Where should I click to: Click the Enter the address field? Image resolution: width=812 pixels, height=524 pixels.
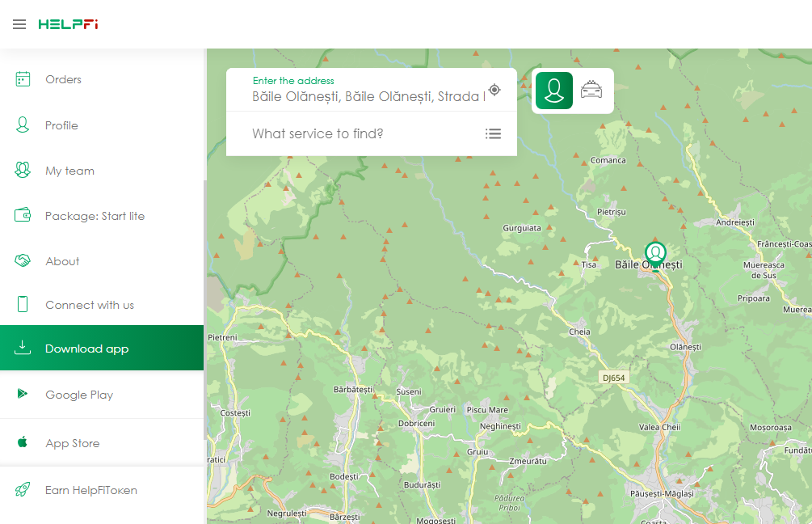click(368, 96)
